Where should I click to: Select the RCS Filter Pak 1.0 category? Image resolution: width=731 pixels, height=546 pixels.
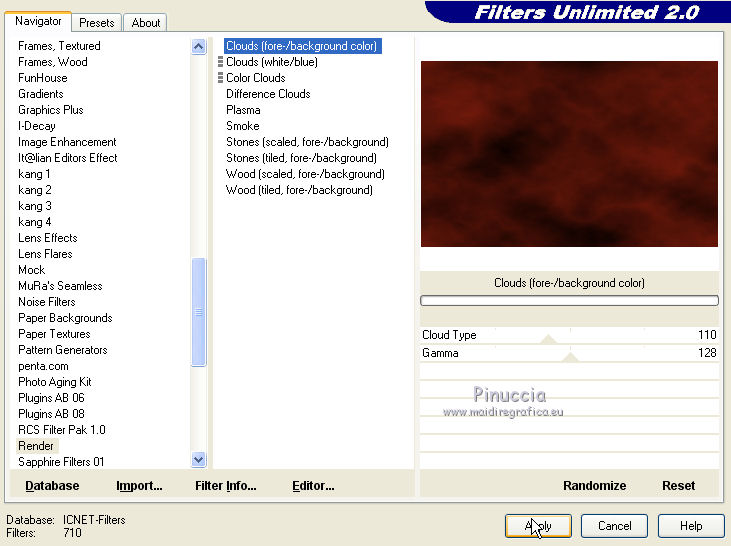(62, 430)
